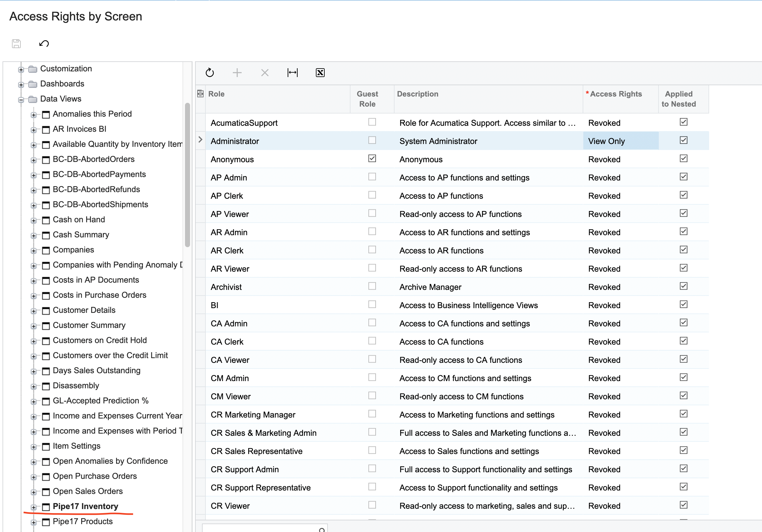This screenshot has height=532, width=762.
Task: Expand the Customer Summary node
Action: tap(34, 326)
